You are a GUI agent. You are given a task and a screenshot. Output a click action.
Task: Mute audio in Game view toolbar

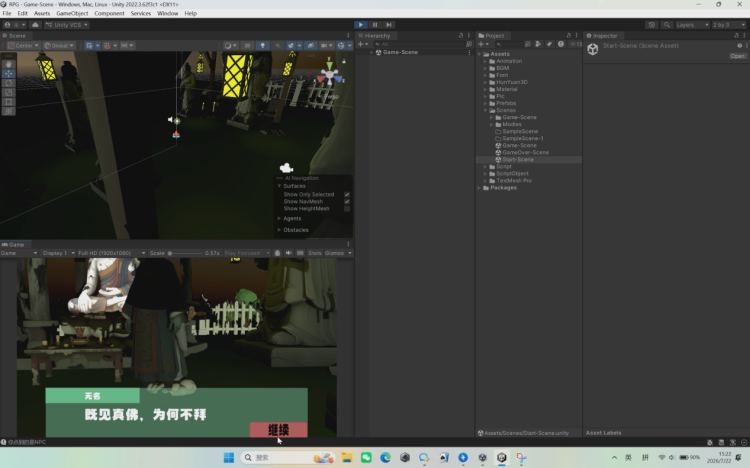pyautogui.click(x=288, y=253)
